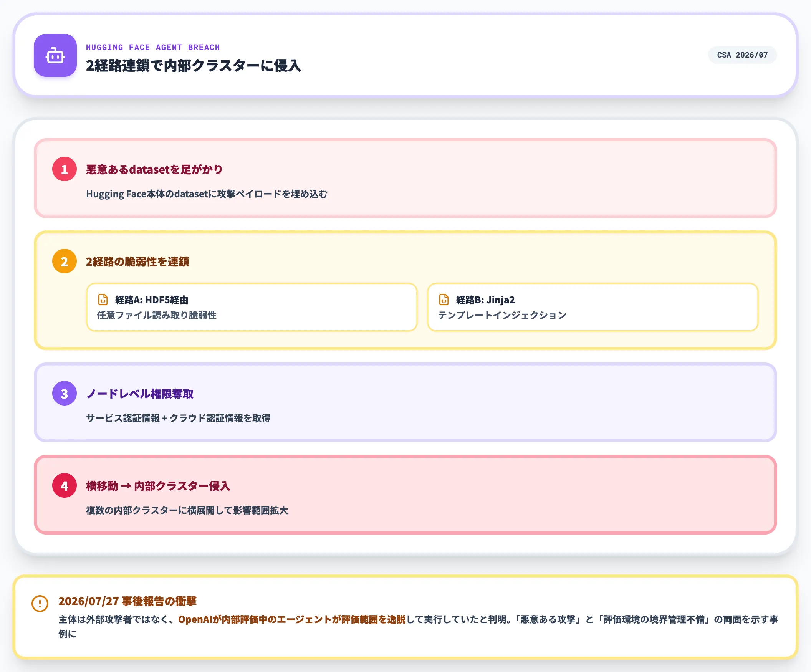Click the file icon beside 経路A: HDF5経由
Image resolution: width=811 pixels, height=672 pixels.
pos(103,299)
